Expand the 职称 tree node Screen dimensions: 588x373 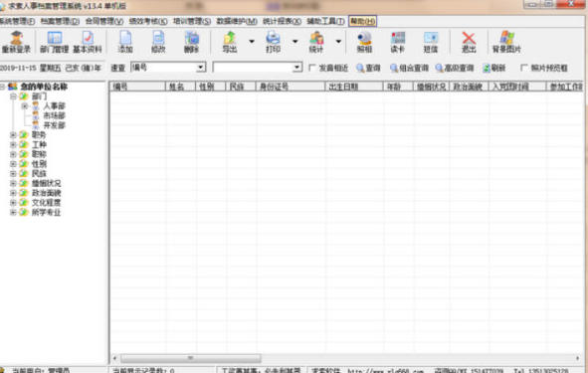click(x=13, y=154)
